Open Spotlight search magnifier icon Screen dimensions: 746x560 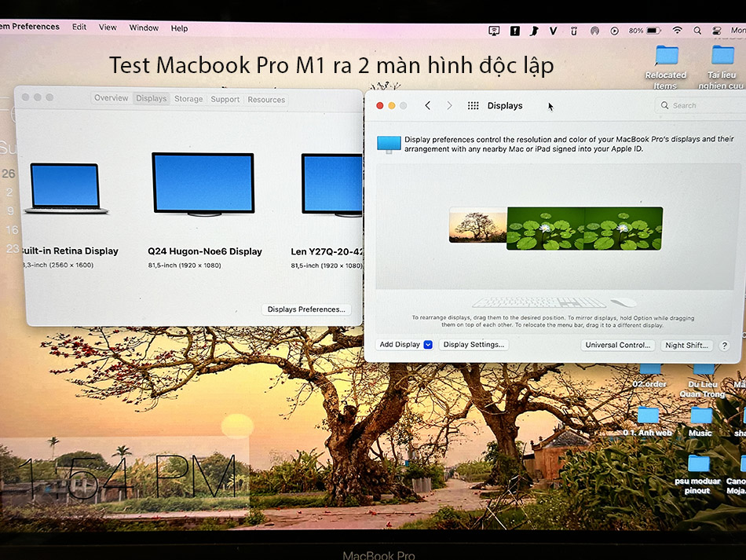pyautogui.click(x=697, y=31)
